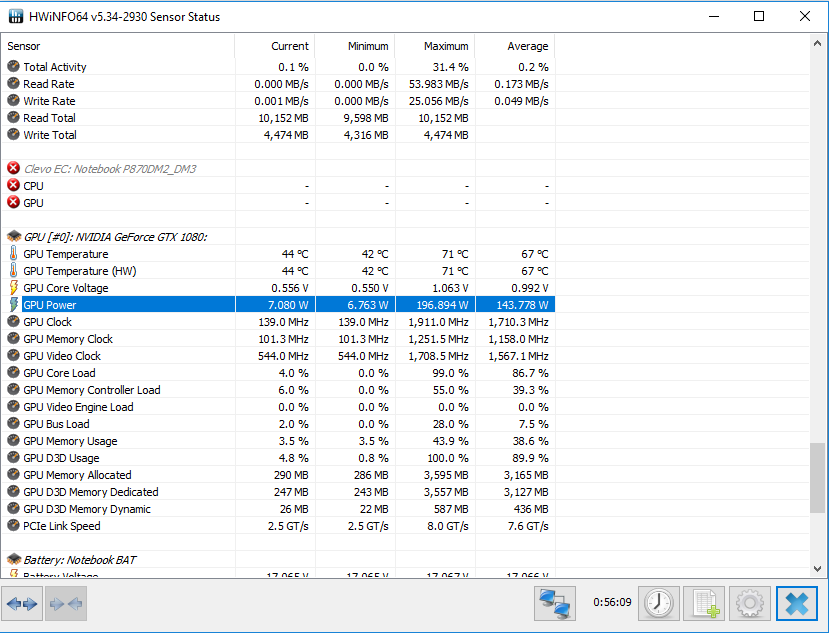The image size is (829, 633).
Task: Click the lightning icon of GPU Core Voltage
Action: pyautogui.click(x=13, y=288)
